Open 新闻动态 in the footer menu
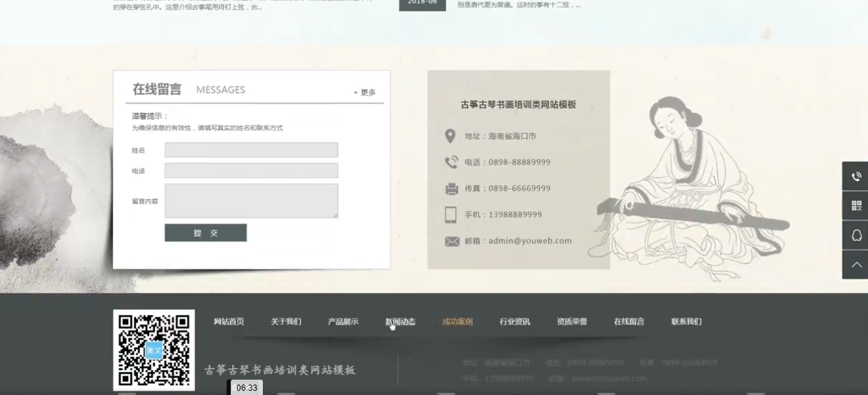Viewport: 868px width, 395px height. coord(400,322)
